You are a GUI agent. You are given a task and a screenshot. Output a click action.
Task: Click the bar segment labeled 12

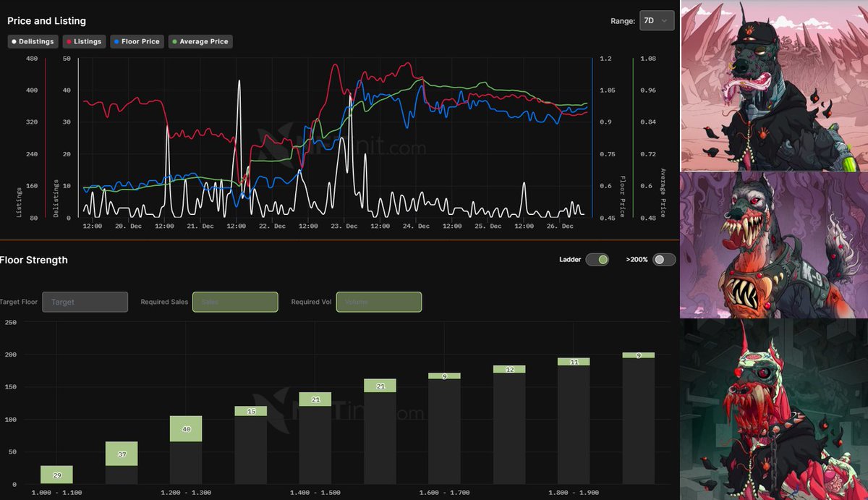509,369
